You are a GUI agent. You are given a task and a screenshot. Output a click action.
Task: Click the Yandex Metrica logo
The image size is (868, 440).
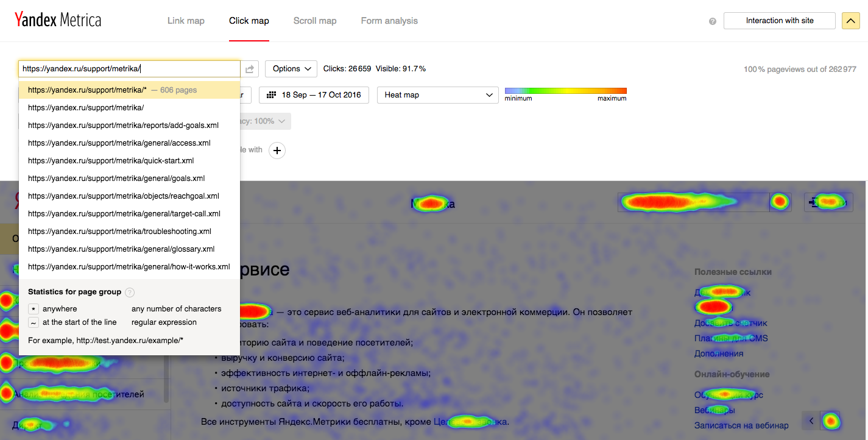[x=58, y=20]
